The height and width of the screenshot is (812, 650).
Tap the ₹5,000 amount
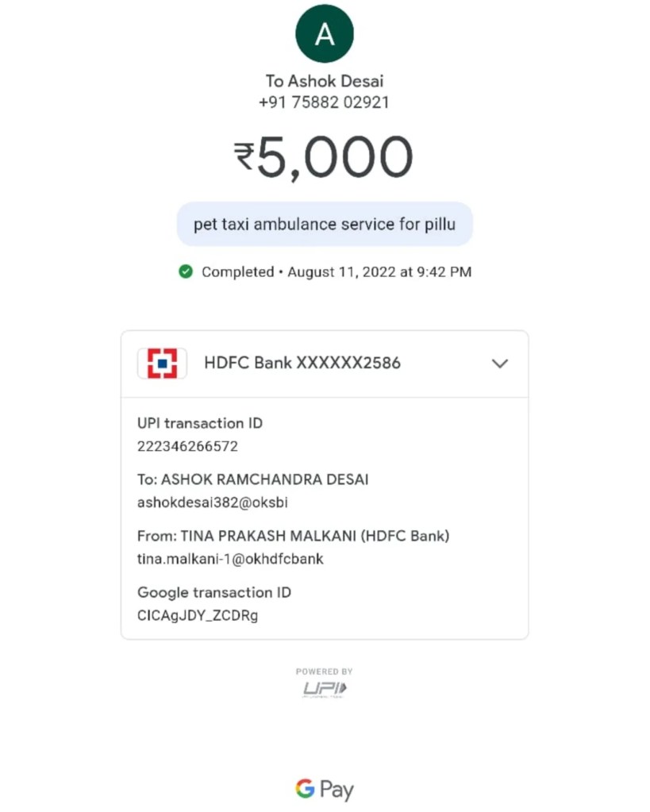point(325,156)
